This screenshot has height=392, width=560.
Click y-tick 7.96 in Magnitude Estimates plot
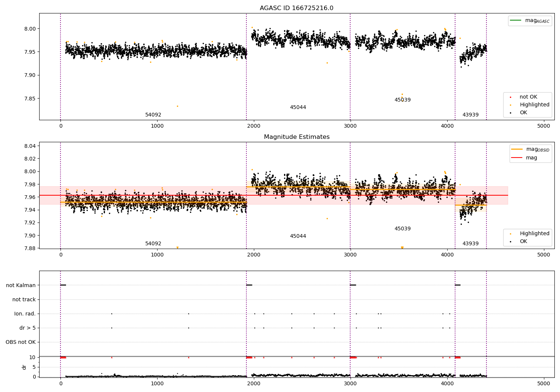(x=30, y=197)
